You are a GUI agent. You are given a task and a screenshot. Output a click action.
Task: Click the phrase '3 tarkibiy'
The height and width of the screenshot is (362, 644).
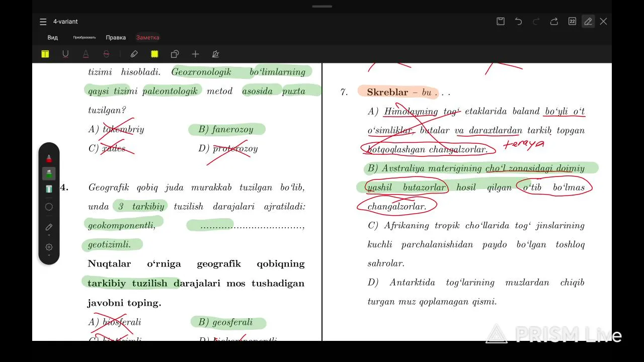pyautogui.click(x=141, y=207)
